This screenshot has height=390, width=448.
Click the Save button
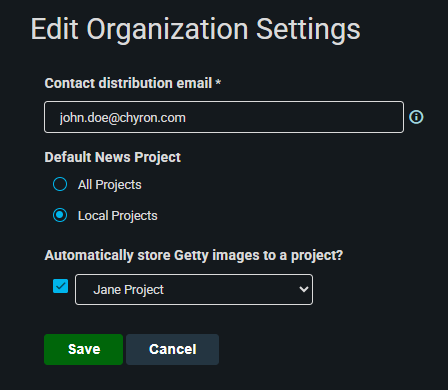(x=83, y=349)
